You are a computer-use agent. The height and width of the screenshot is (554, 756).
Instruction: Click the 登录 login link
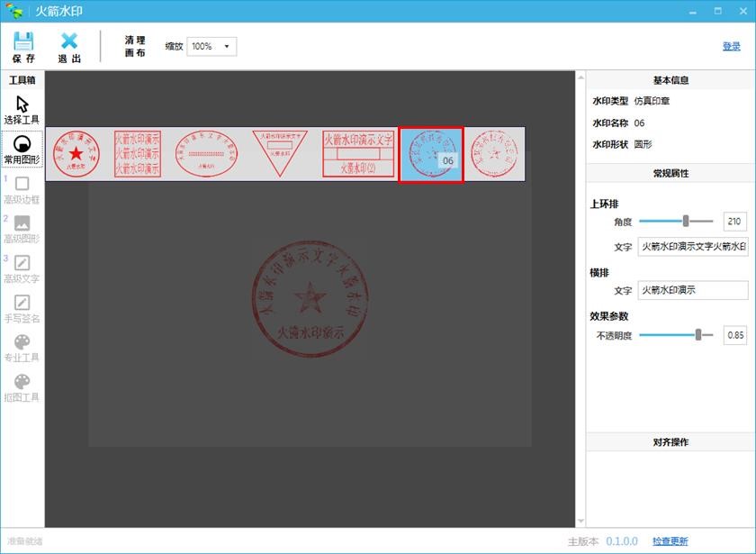(x=731, y=46)
